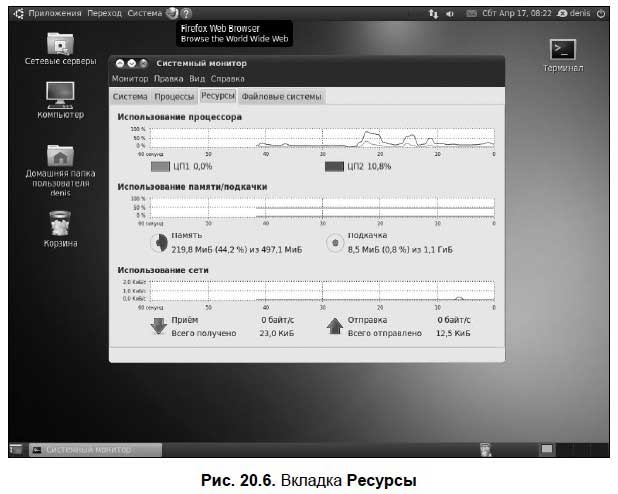The width and height of the screenshot is (618, 494).
Task: Open the Монитор menu
Action: pyautogui.click(x=130, y=78)
